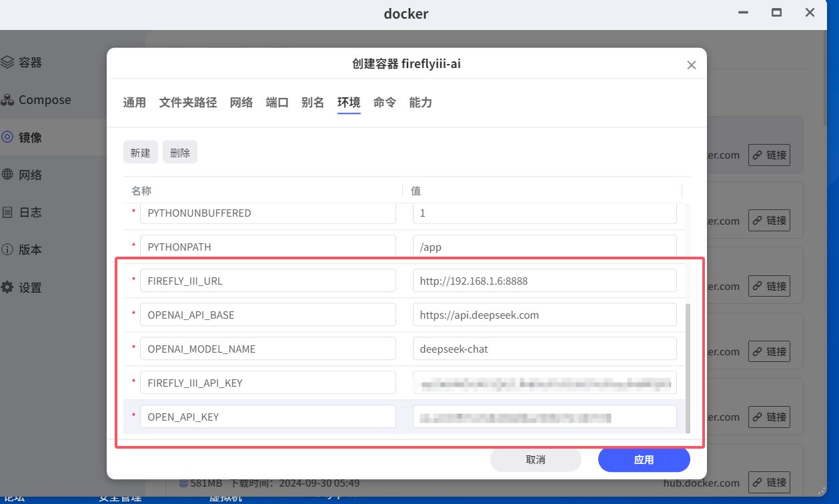Switch to the 能力 tab
Viewport: 839px width, 504px height.
point(421,103)
